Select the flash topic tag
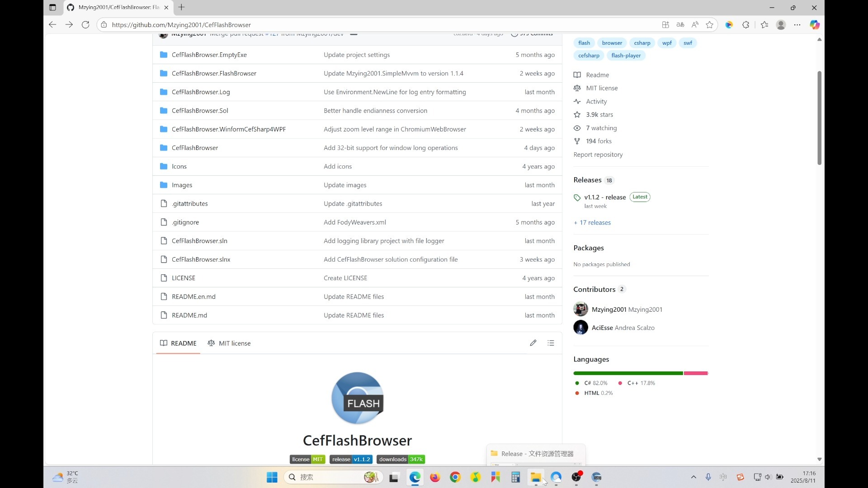Image resolution: width=868 pixels, height=488 pixels. (x=584, y=43)
